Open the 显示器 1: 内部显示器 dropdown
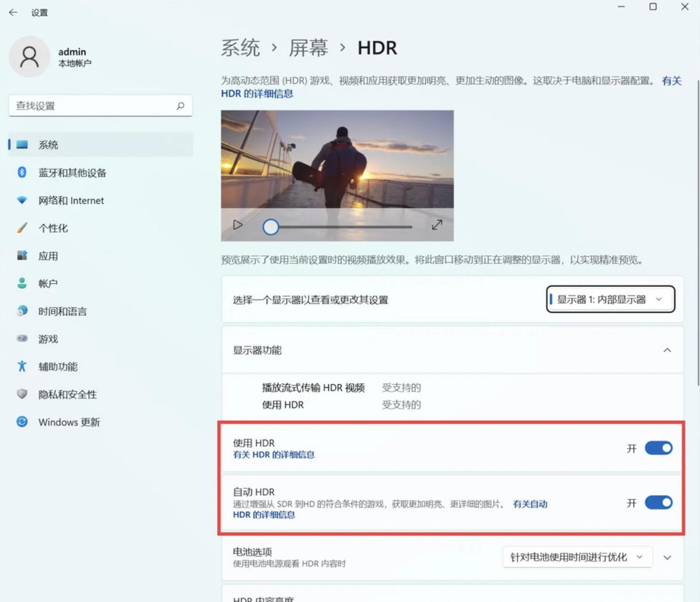This screenshot has height=602, width=700. tap(610, 299)
